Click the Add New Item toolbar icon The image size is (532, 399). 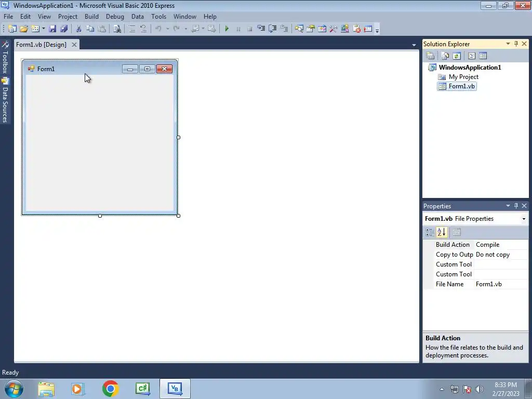[x=35, y=29]
